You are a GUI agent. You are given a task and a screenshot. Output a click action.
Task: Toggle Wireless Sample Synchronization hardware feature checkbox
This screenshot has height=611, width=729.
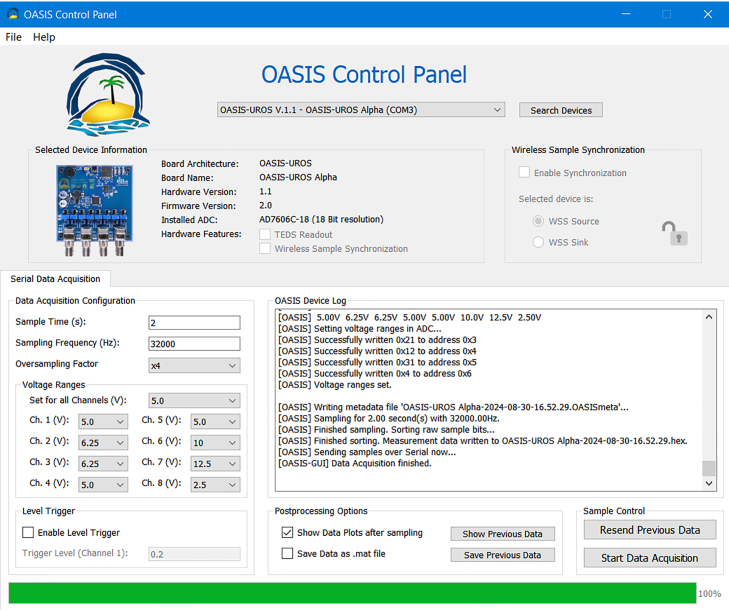tap(265, 248)
